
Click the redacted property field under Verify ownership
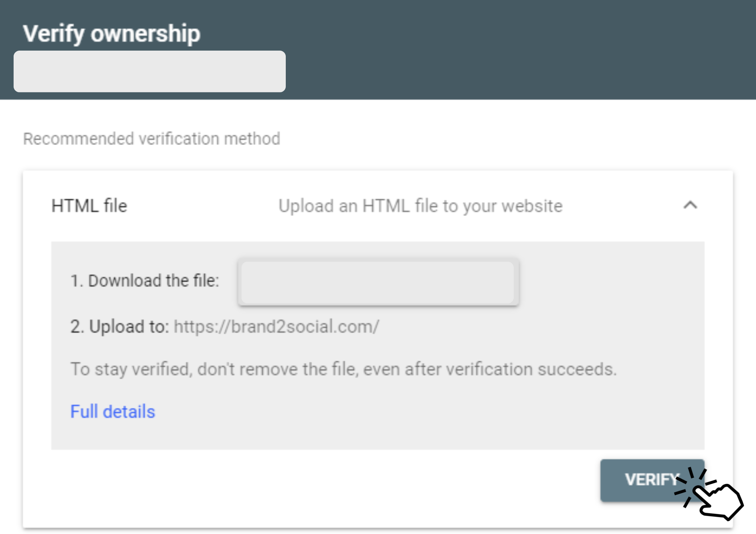pos(150,71)
